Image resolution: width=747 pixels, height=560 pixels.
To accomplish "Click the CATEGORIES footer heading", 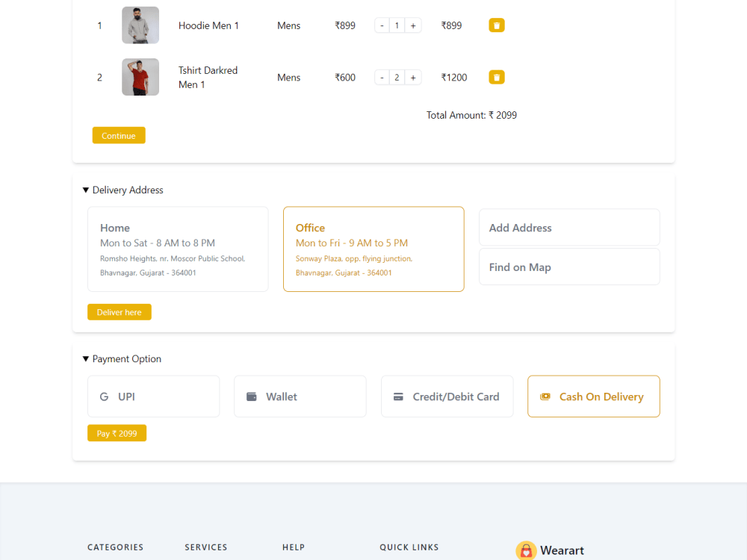I will pos(115,547).
